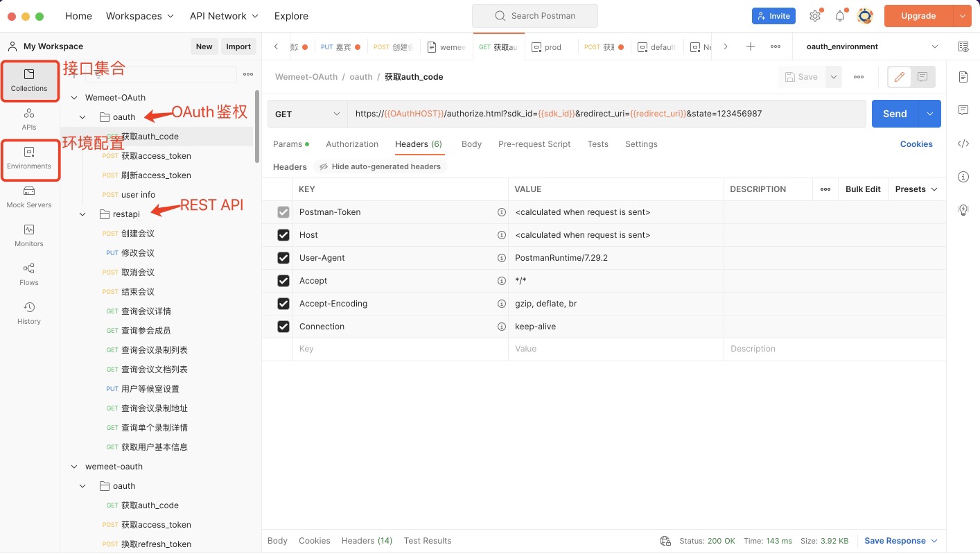This screenshot has width=980, height=554.
Task: Open the comments icon in right sidebar
Action: (x=963, y=110)
